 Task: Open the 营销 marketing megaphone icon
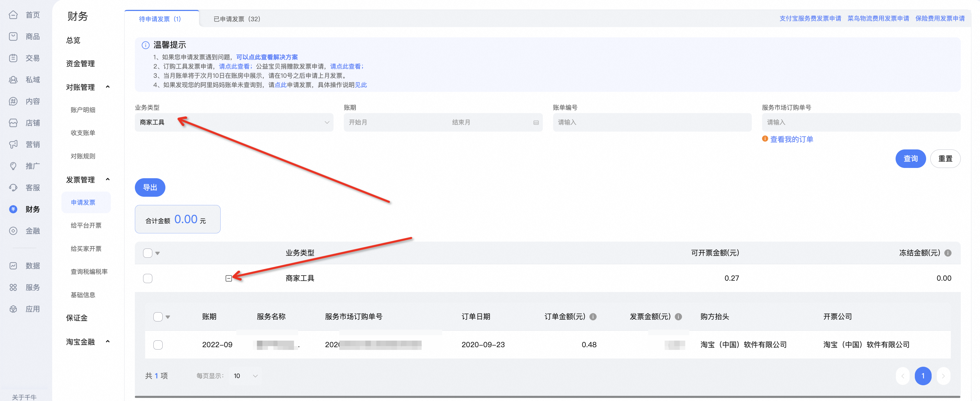click(x=13, y=144)
